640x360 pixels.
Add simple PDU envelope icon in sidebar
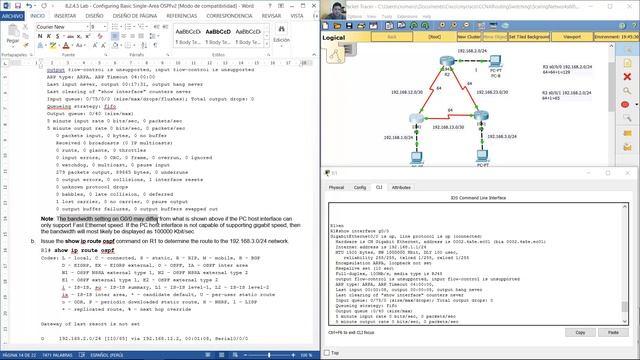(627, 133)
